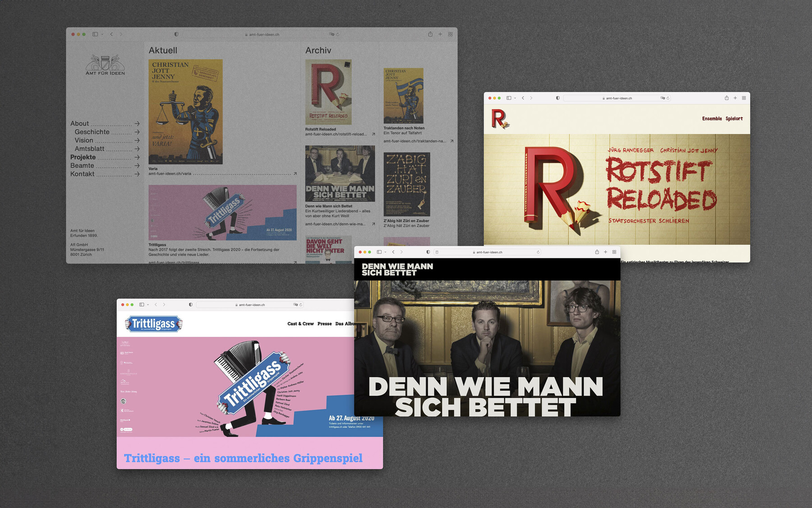Reload the Trittligass page with the refresh icon

[300, 304]
